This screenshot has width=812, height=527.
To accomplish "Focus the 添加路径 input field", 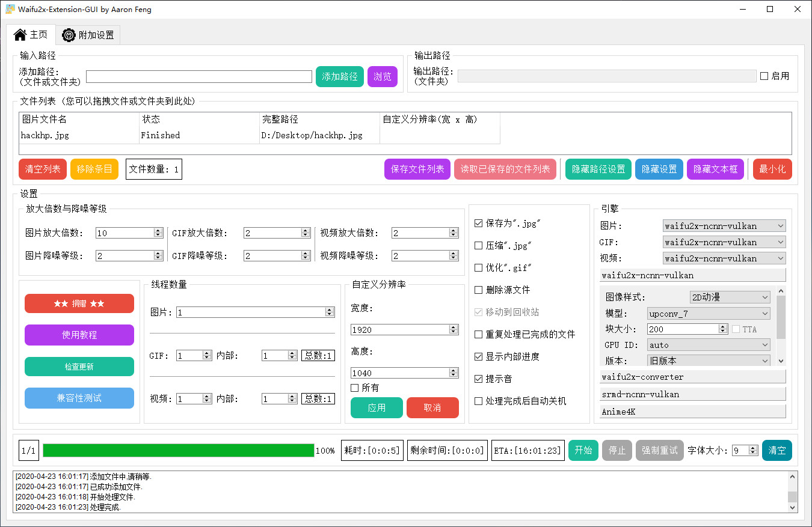I will (199, 76).
